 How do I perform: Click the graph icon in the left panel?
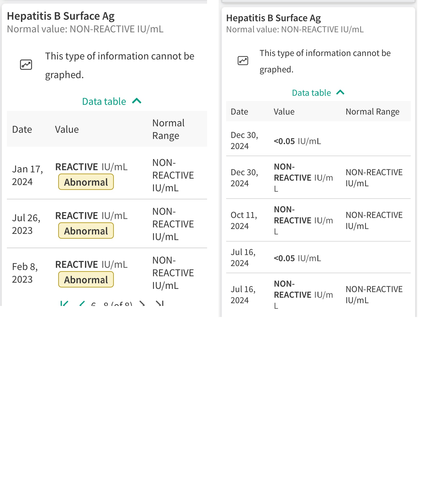pos(26,65)
